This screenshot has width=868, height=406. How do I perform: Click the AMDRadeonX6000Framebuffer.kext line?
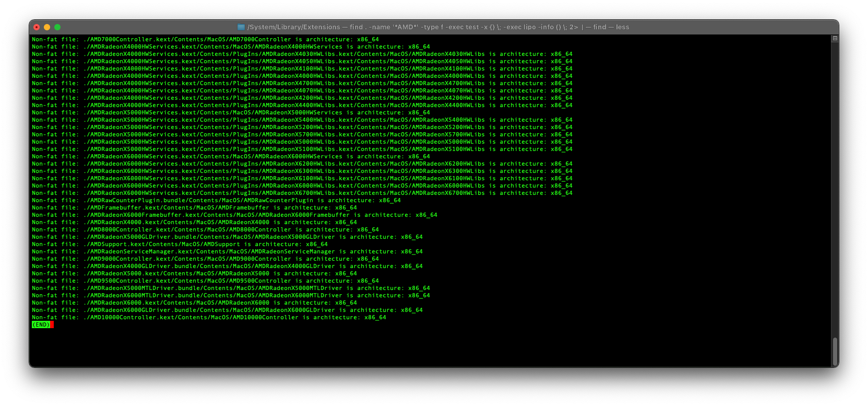pyautogui.click(x=234, y=215)
